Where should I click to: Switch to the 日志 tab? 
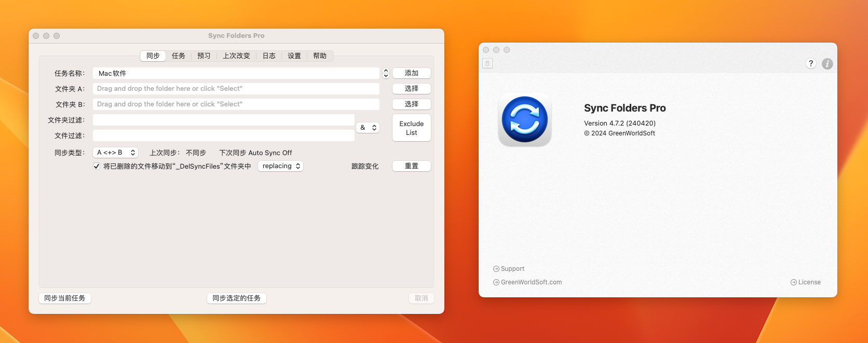[x=269, y=56]
